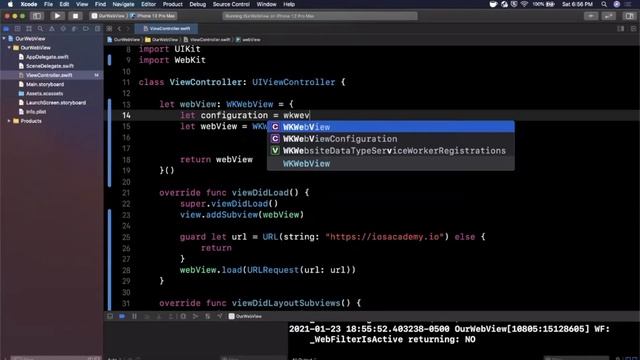
Task: Toggle the navigator sidebar in the toolbar
Action: tap(37, 16)
